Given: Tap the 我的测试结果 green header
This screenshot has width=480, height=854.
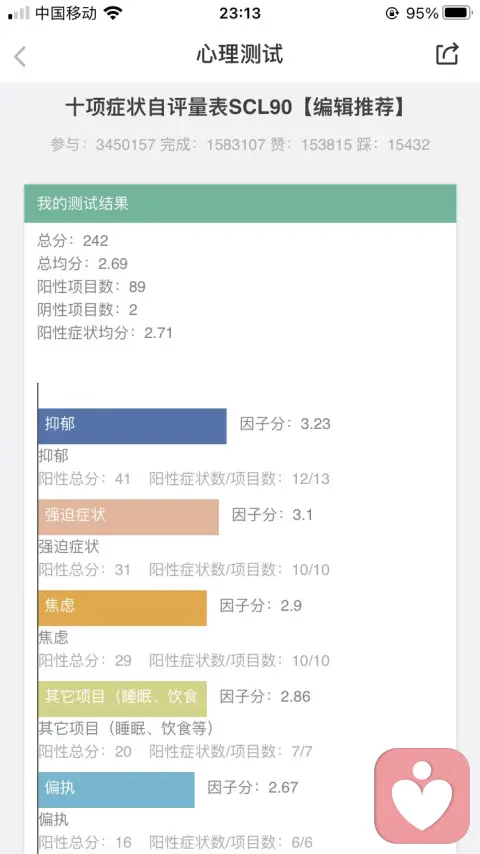Looking at the screenshot, I should click(x=240, y=204).
